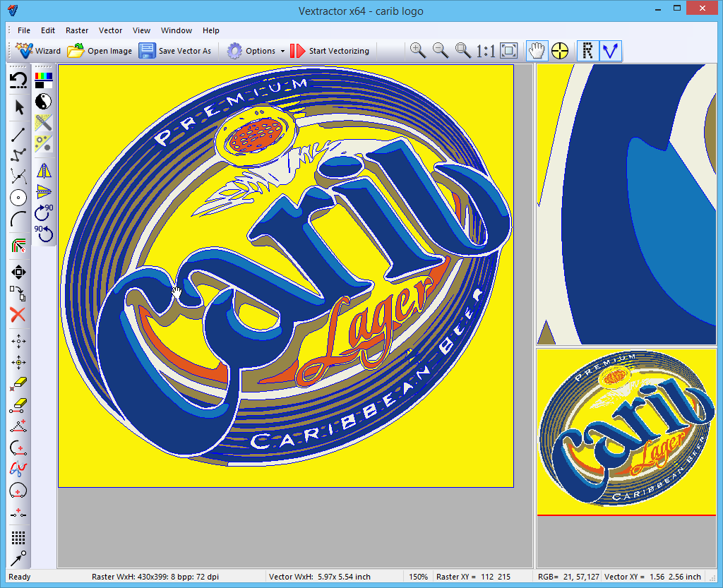The width and height of the screenshot is (723, 588).
Task: Enable the hand pan tool
Action: pos(537,51)
